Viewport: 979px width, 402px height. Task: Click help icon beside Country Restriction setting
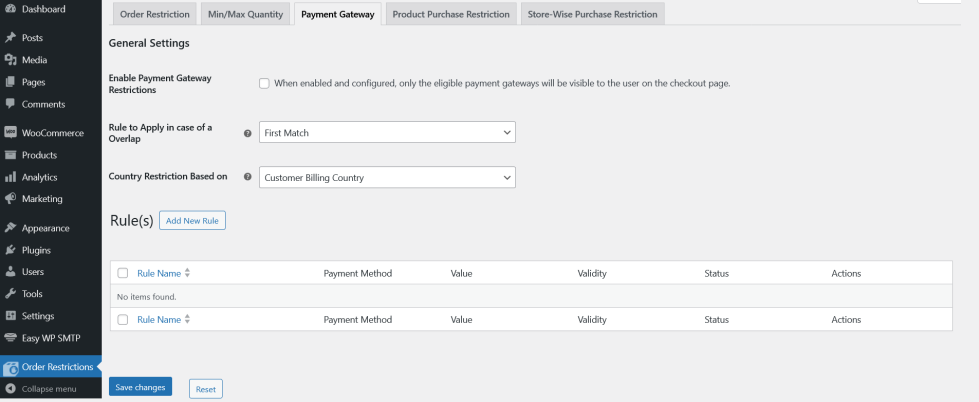click(x=247, y=177)
